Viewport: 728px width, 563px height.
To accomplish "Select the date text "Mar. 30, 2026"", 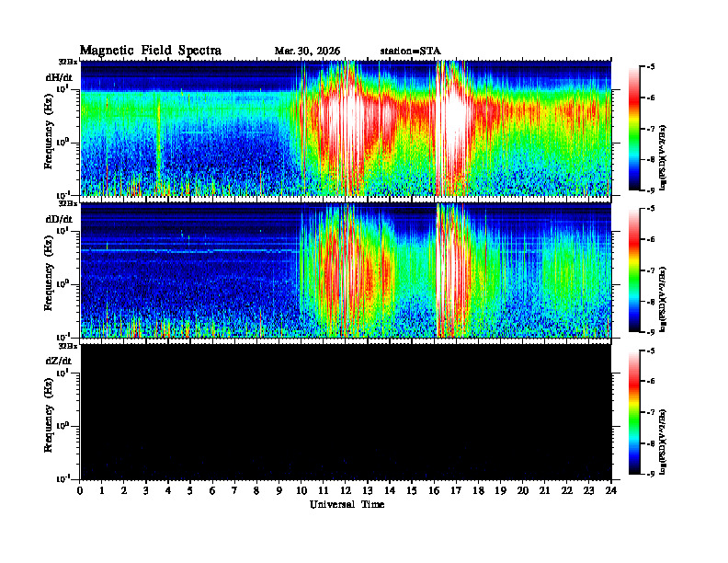I will click(x=307, y=52).
